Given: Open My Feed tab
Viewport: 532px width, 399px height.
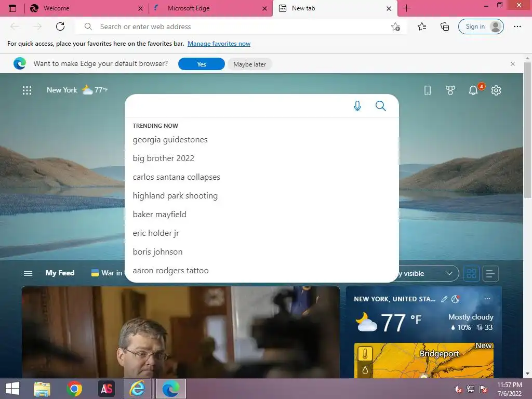Looking at the screenshot, I should point(60,273).
